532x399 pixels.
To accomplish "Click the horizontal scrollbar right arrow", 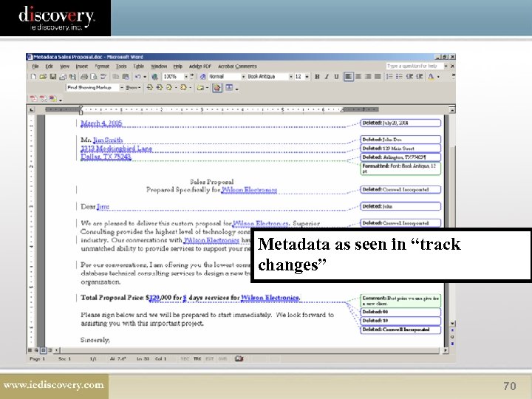I will tap(446, 349).
